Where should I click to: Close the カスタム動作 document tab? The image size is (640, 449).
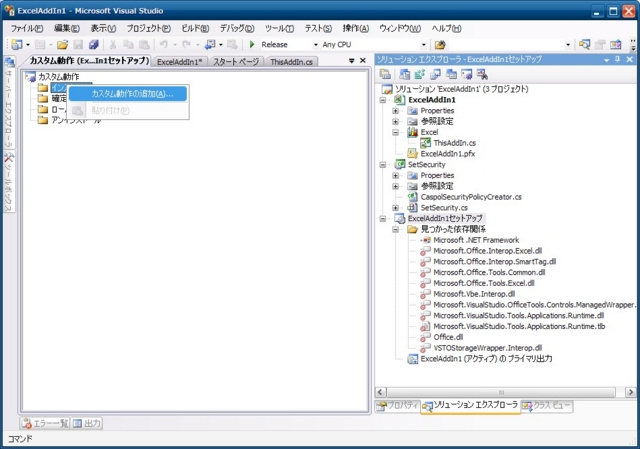click(x=363, y=60)
